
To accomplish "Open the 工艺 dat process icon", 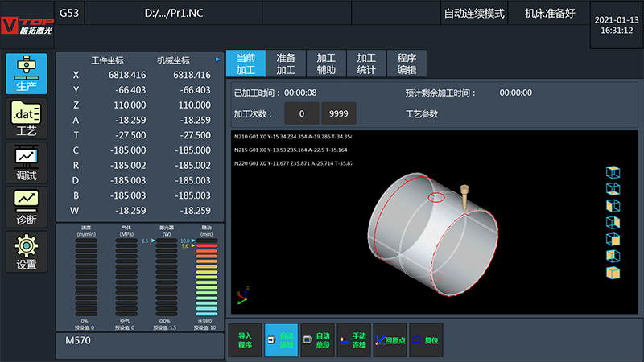I will [27, 118].
